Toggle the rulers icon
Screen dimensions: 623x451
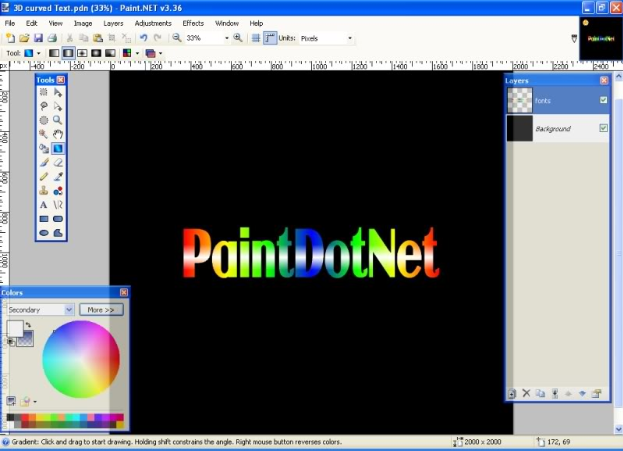(270, 38)
